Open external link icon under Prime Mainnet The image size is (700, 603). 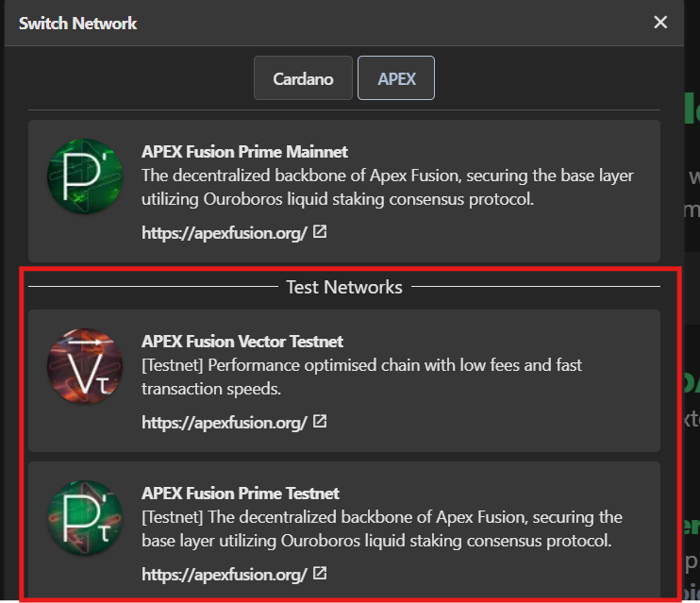pos(320,232)
